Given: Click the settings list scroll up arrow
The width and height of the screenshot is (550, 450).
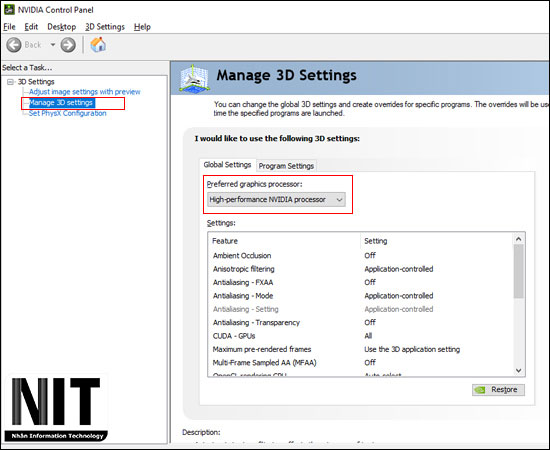Looking at the screenshot, I should (519, 239).
